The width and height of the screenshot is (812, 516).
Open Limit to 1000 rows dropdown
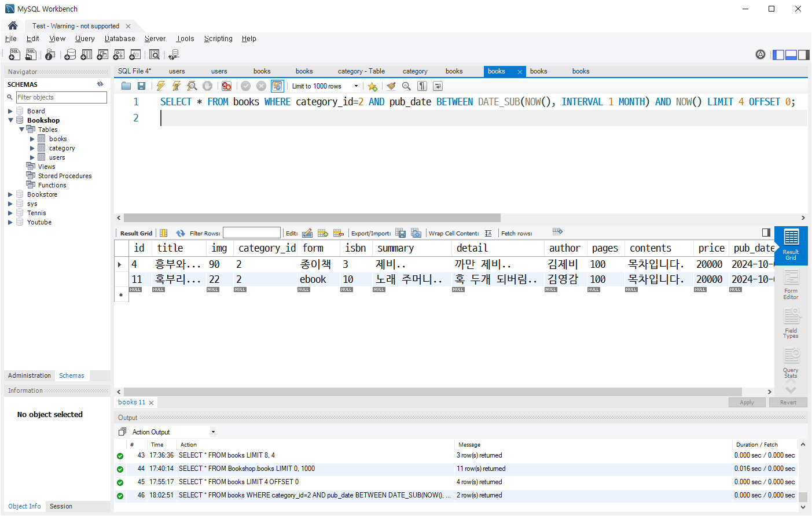[356, 86]
